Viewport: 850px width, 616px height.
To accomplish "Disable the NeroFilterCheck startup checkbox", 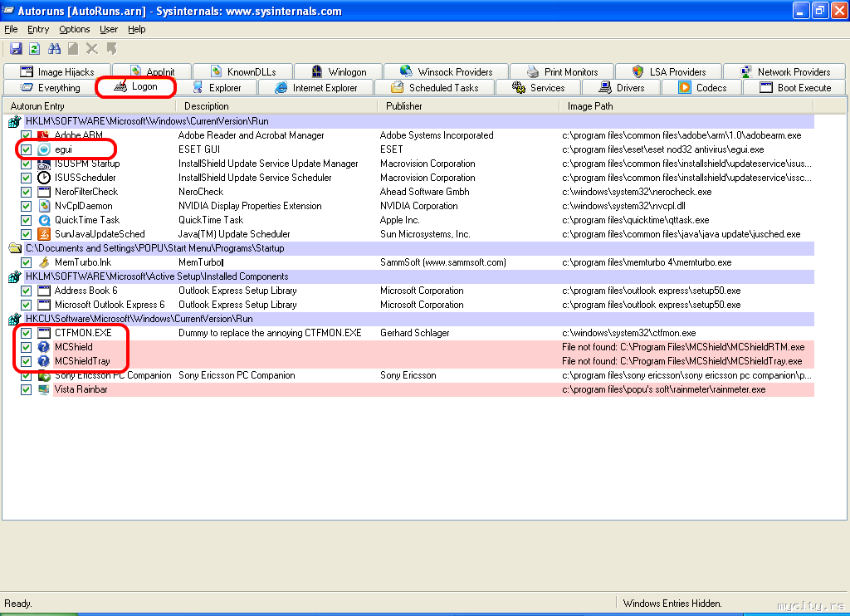I will 27,192.
